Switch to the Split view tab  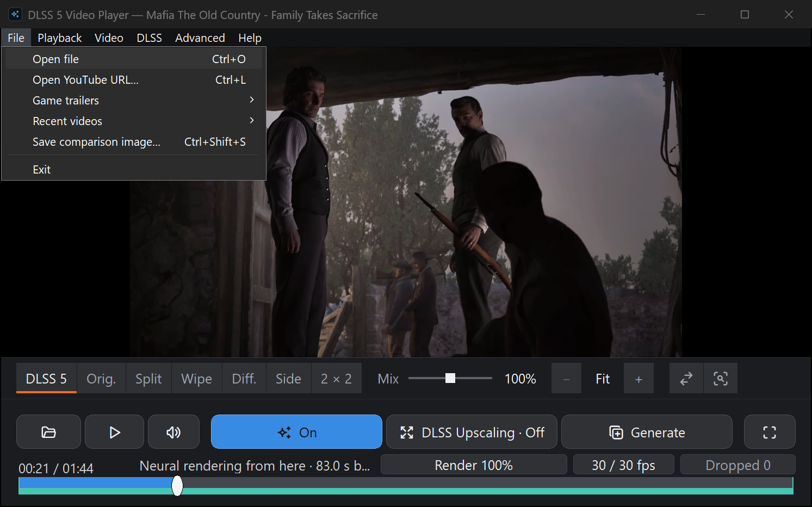[148, 379]
